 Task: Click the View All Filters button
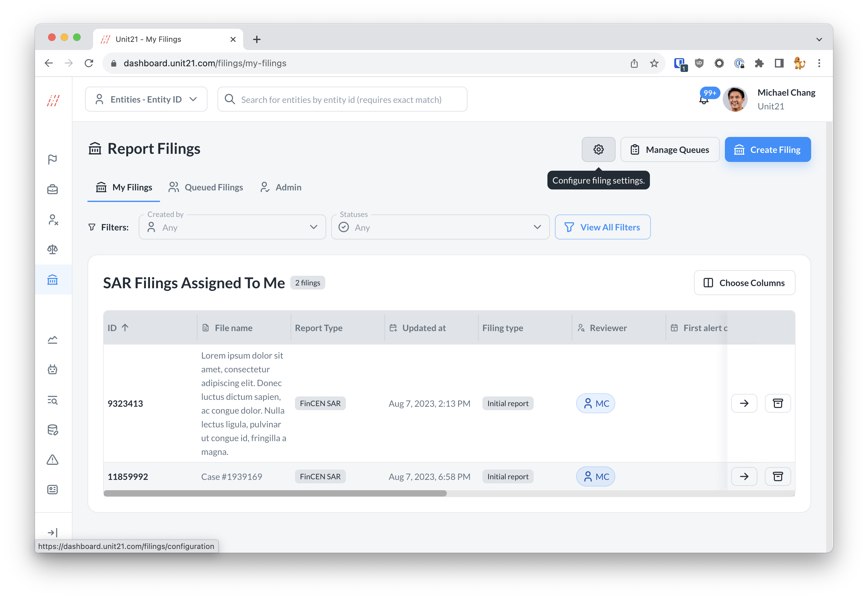click(602, 228)
